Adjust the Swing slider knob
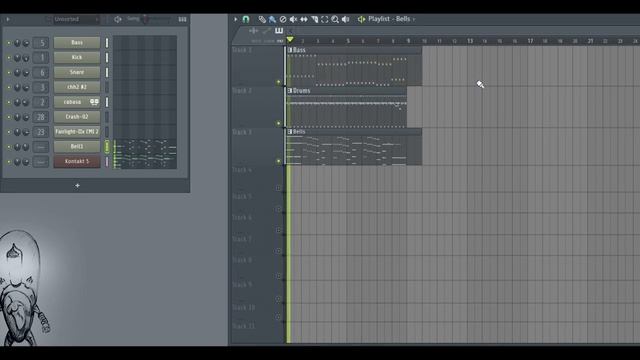 tap(145, 19)
